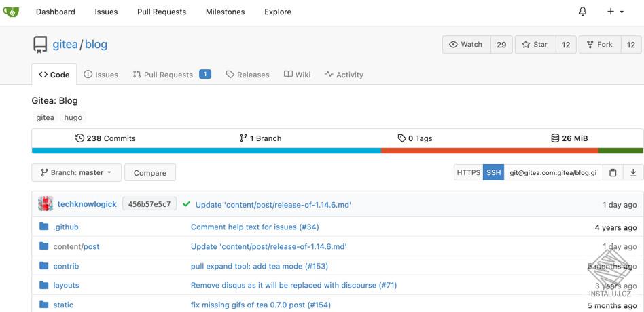View the 0 Tags list

pyautogui.click(x=415, y=138)
